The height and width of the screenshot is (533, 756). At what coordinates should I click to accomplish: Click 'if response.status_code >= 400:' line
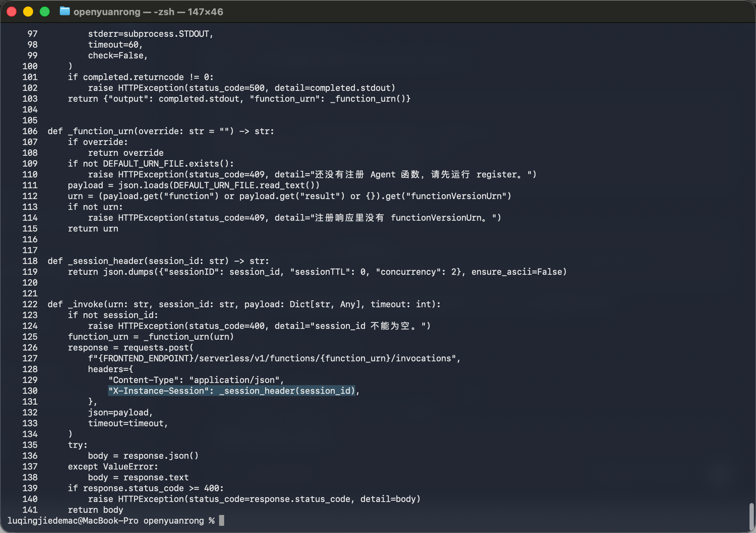[x=146, y=488]
